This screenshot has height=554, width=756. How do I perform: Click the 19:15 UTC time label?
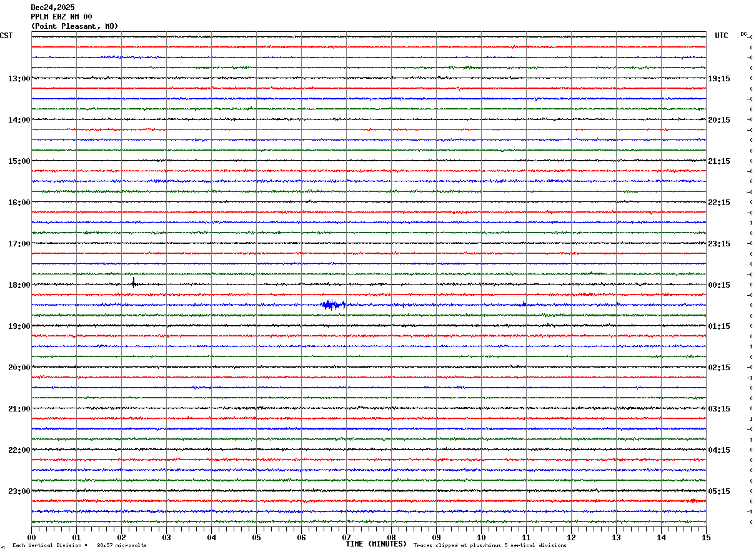pyautogui.click(x=719, y=79)
